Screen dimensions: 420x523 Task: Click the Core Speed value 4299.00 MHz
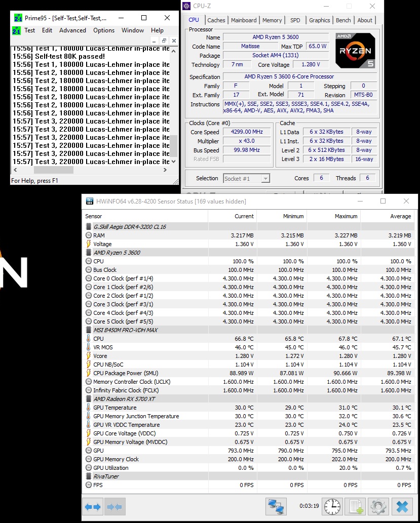click(x=247, y=132)
